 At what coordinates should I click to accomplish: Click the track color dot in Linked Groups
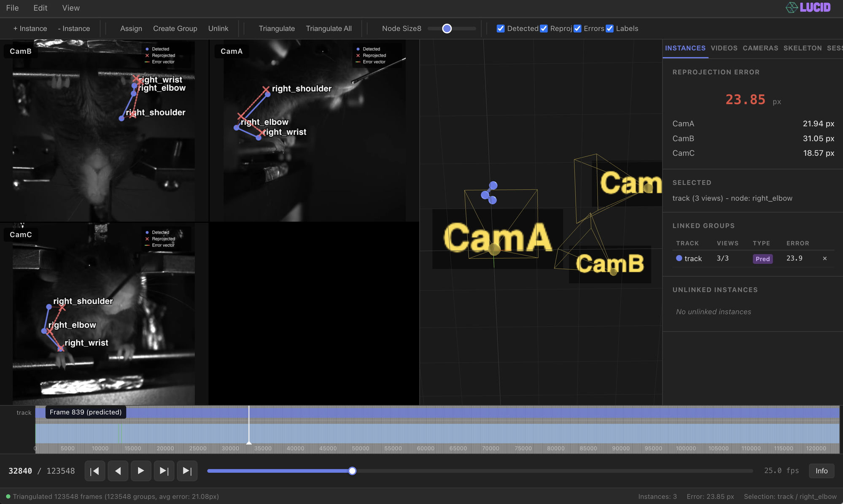(679, 259)
